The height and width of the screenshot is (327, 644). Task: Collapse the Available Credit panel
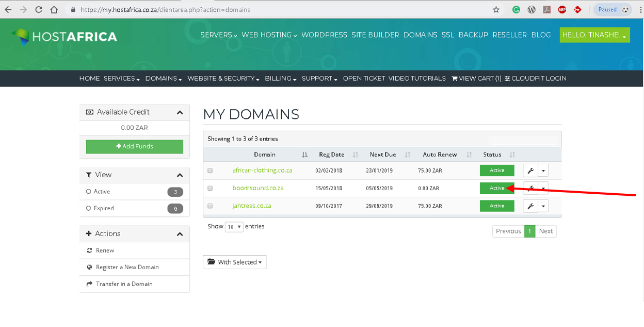180,112
